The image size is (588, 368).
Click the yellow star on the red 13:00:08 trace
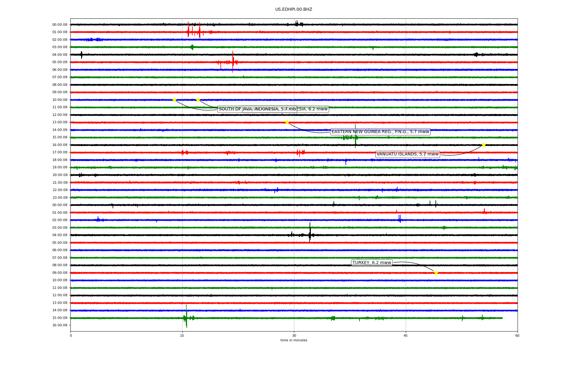point(287,122)
